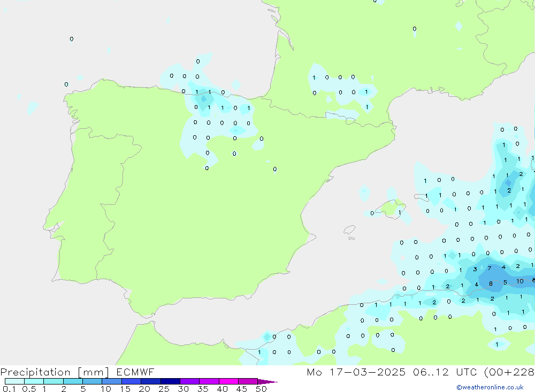Select the 15–20 mm legend color swatch
Screen dimensions: 535x392
click(x=132, y=381)
